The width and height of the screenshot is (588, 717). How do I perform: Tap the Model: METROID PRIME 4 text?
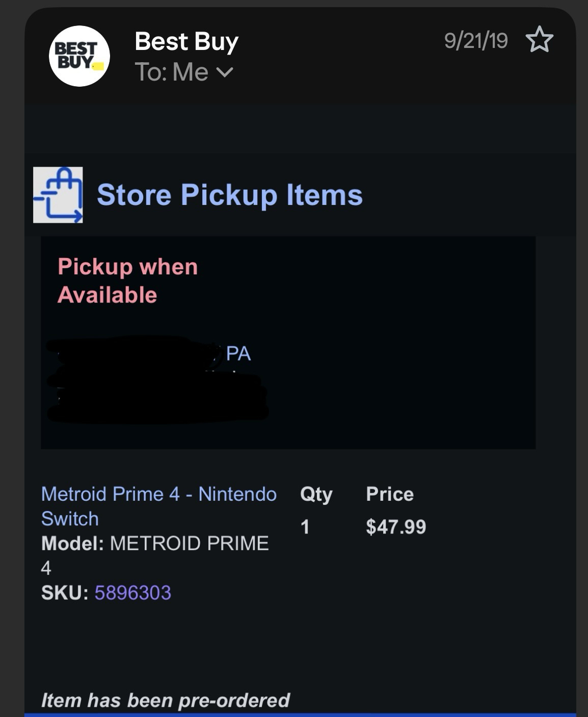pyautogui.click(x=154, y=544)
